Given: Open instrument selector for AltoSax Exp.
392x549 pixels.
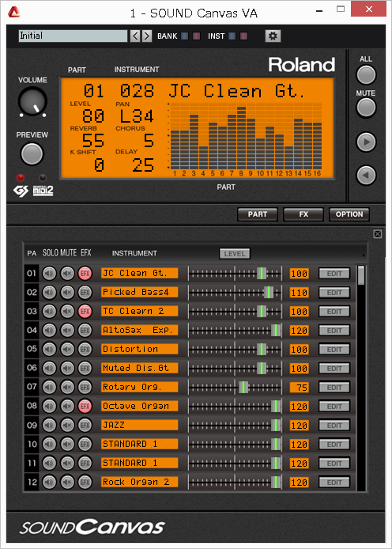Looking at the screenshot, I should [140, 330].
